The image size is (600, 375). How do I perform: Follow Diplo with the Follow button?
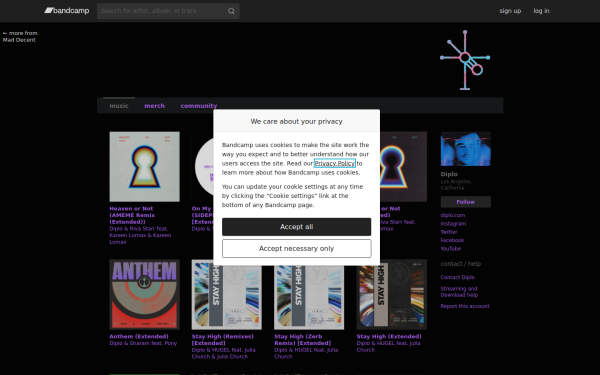click(x=465, y=202)
